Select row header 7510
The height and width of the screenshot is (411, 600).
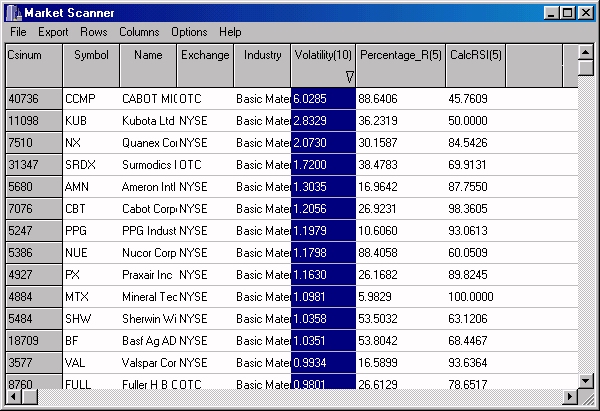(34, 143)
